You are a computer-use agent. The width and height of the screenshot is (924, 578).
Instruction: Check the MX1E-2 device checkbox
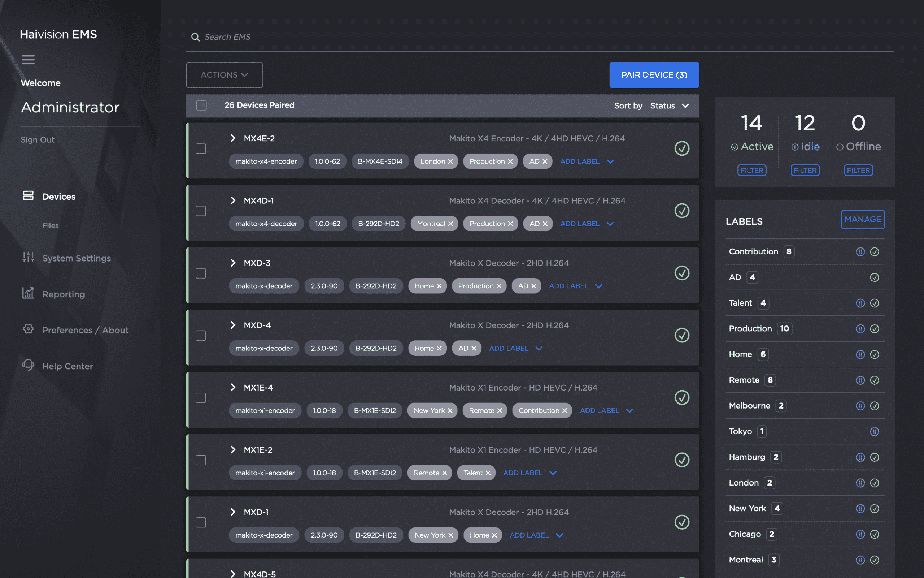(x=201, y=460)
